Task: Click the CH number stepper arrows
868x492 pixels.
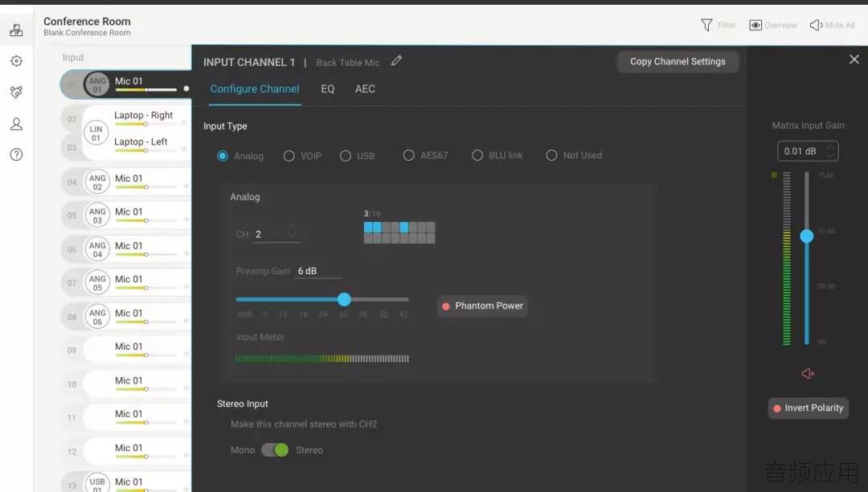Action: [292, 230]
